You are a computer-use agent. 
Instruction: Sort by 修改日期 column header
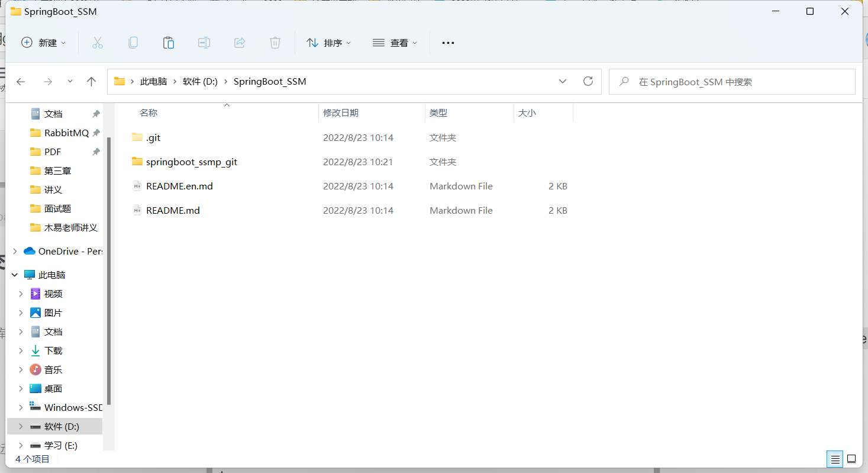coord(341,112)
